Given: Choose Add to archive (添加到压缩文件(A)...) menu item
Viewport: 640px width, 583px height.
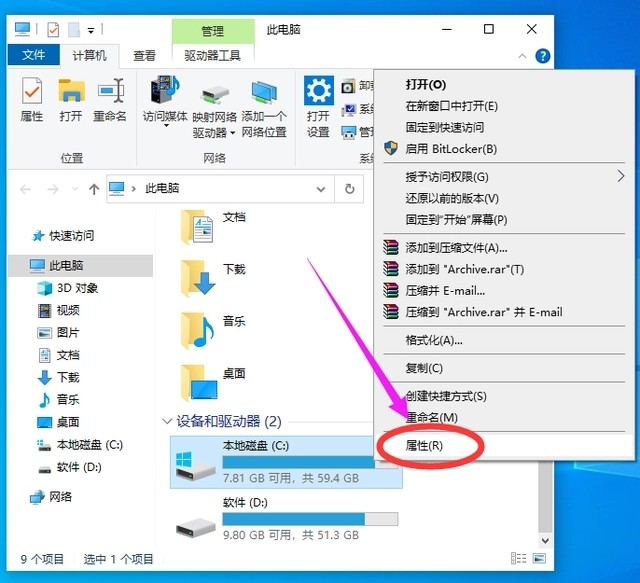Looking at the screenshot, I should point(504,248).
